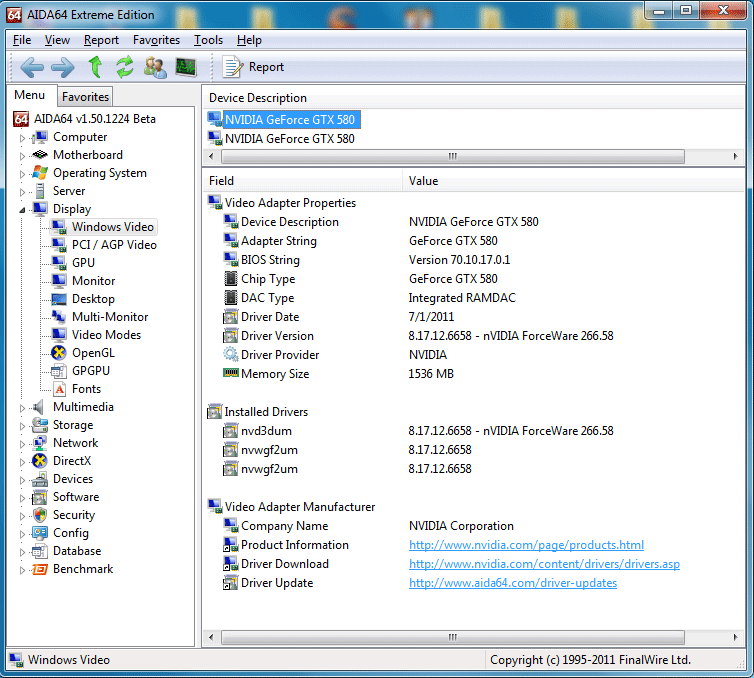Select the second NVIDIA GeForce GTX 580 device
This screenshot has width=754, height=678.
(289, 138)
